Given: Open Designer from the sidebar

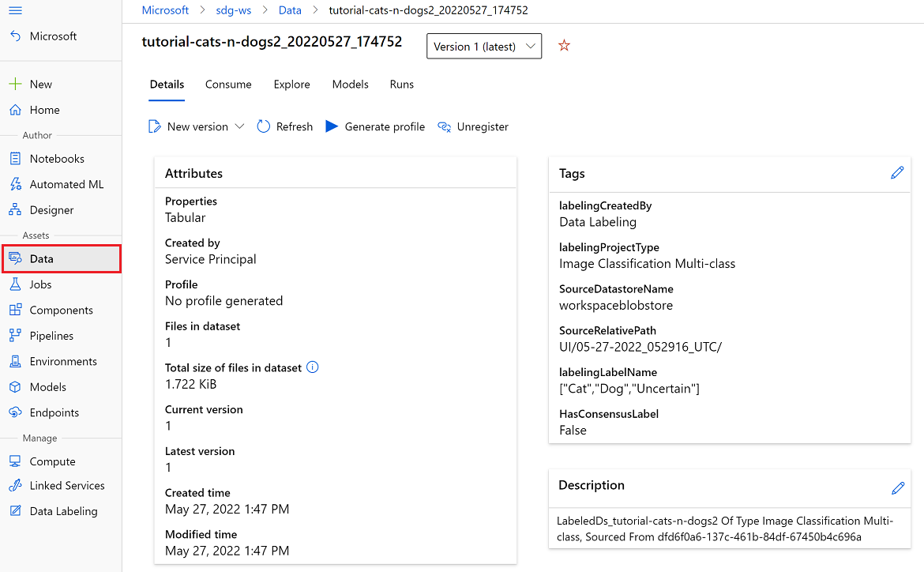Looking at the screenshot, I should (x=51, y=210).
